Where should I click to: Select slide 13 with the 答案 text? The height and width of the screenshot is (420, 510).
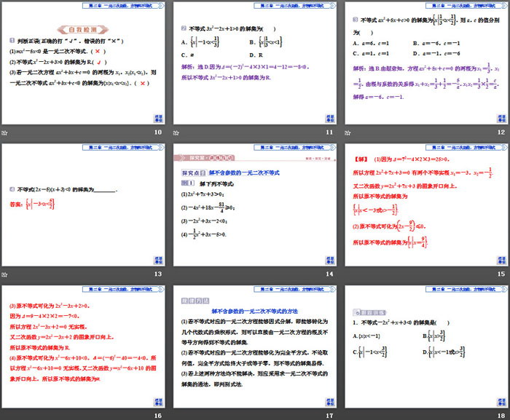point(83,205)
